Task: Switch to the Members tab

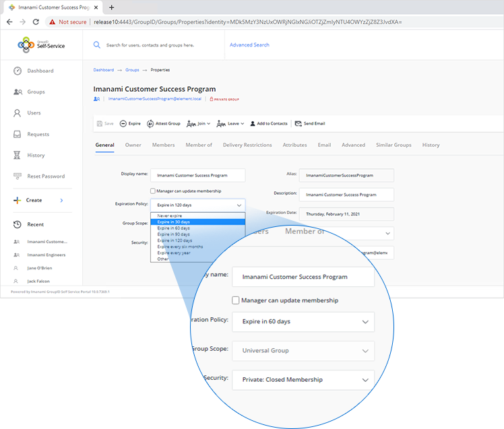Action: click(163, 145)
